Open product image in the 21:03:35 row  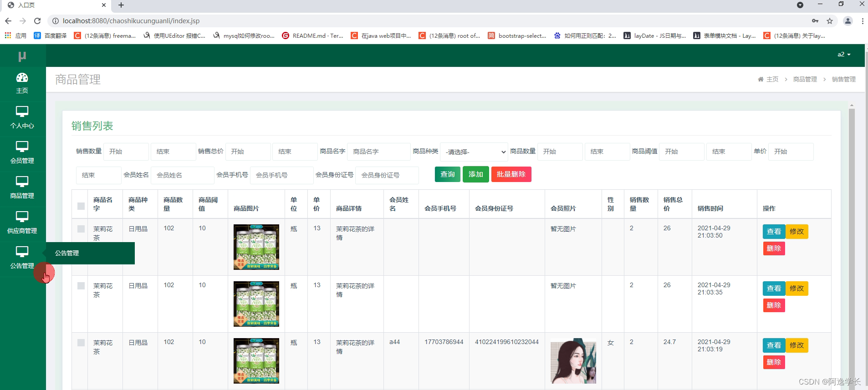[256, 304]
